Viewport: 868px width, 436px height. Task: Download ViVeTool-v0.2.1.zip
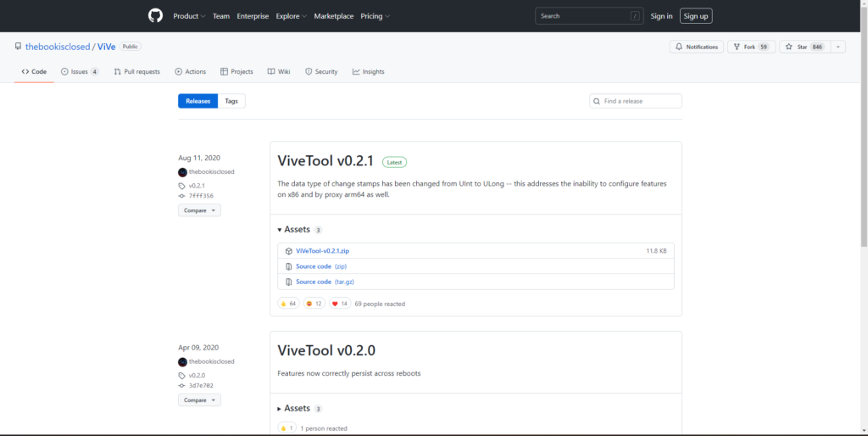click(x=322, y=251)
